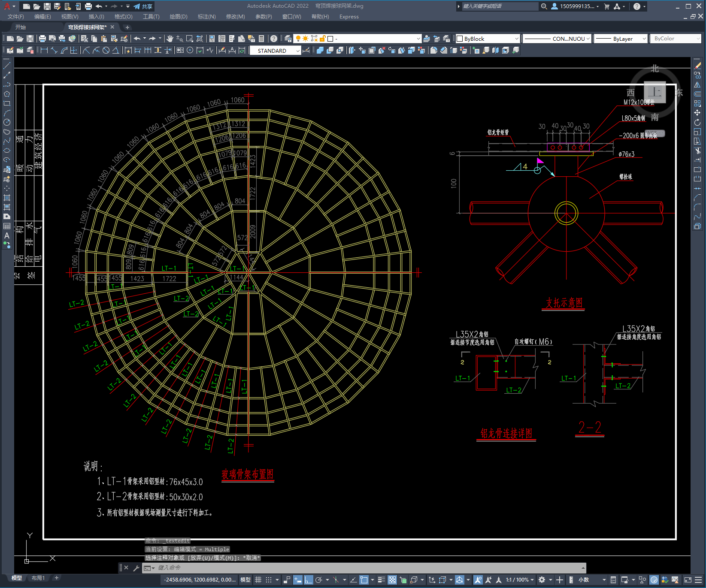
Task: Select the Polygon draw tool in left toolbar
Action: click(x=6, y=94)
